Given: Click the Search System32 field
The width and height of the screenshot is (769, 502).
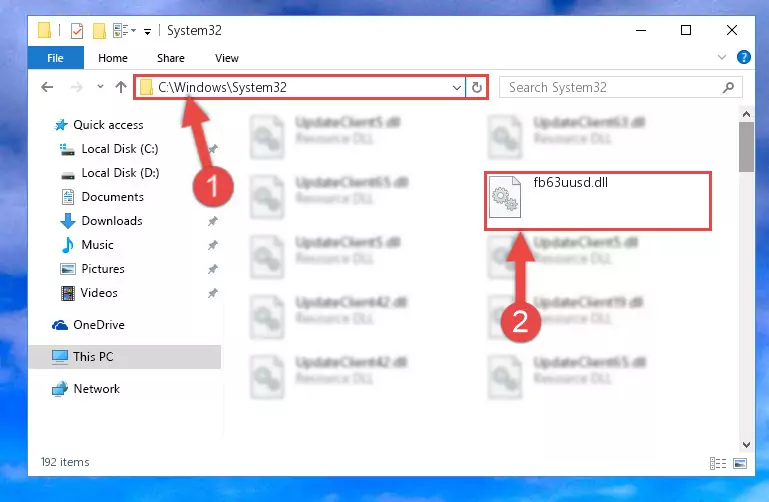Looking at the screenshot, I should 620,87.
